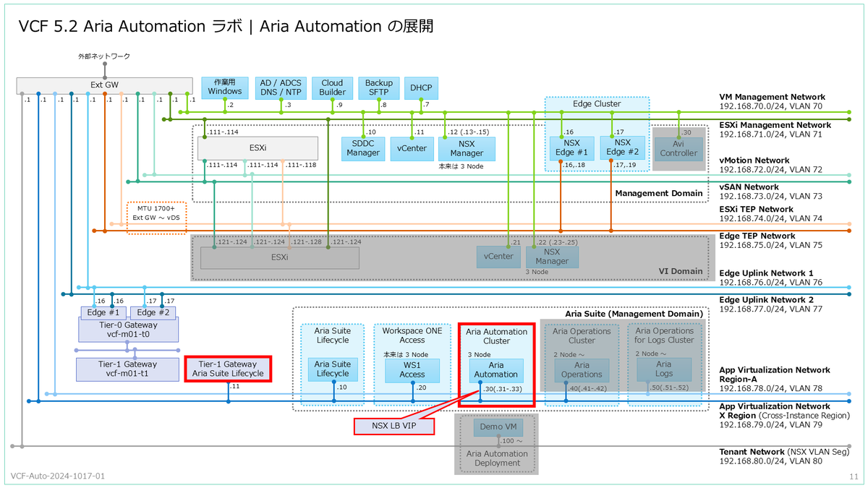Click the "ESXi TEP Network" label

point(756,209)
